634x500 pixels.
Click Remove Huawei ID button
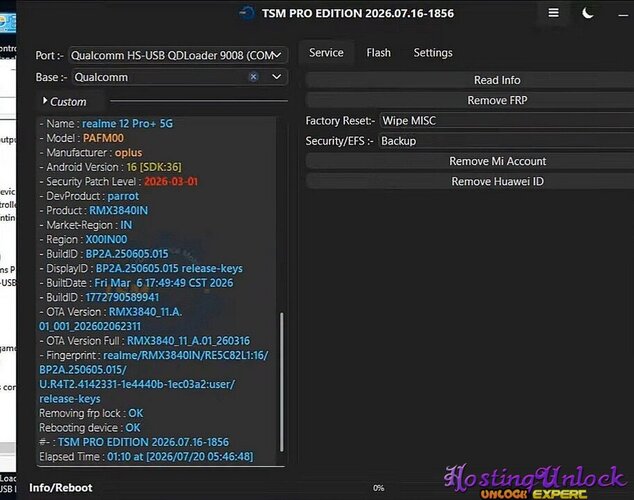coord(470,181)
